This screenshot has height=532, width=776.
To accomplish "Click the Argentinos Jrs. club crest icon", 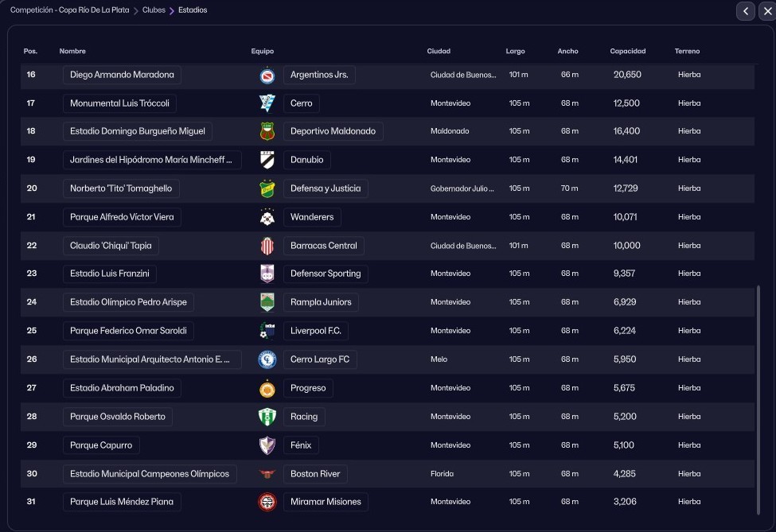I will [x=267, y=75].
